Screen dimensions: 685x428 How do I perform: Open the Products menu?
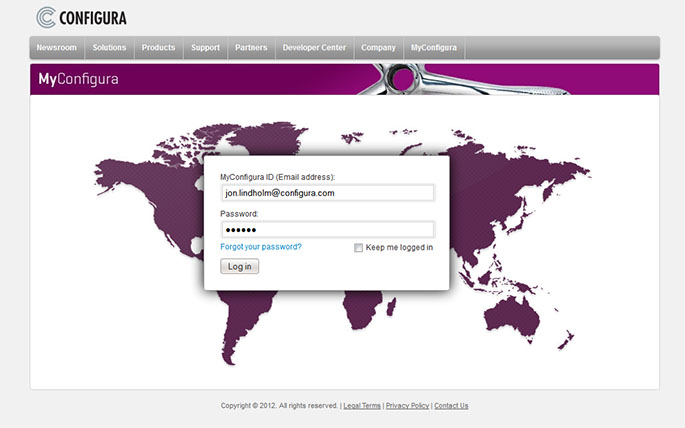159,48
